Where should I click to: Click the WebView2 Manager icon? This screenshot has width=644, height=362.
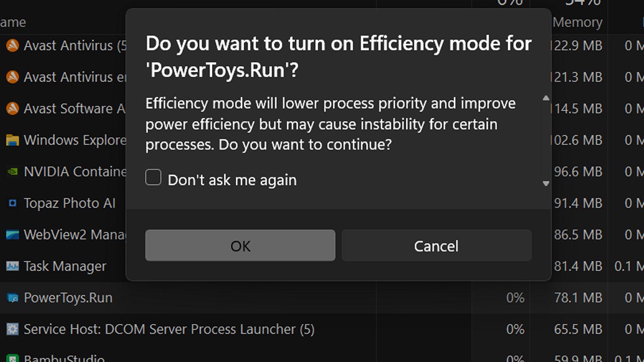[x=12, y=235]
